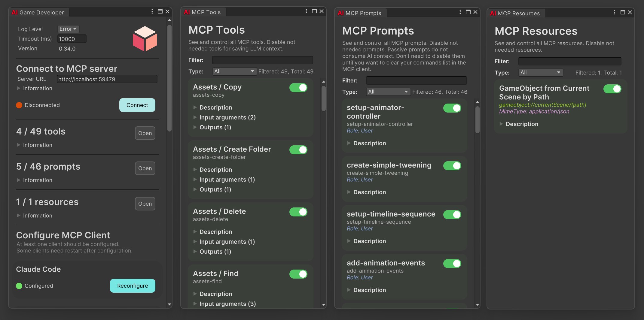Disable the Assets / Copy tool

pos(298,88)
